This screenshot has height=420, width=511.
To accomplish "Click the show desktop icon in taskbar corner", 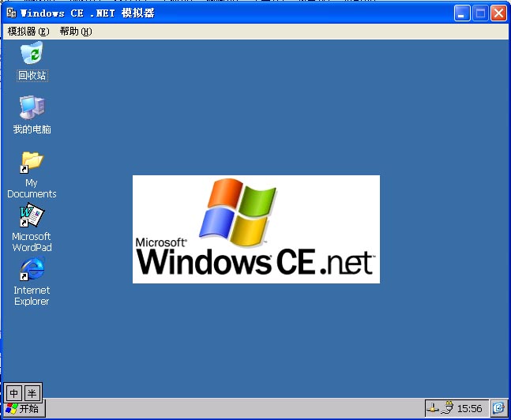I will point(498,408).
